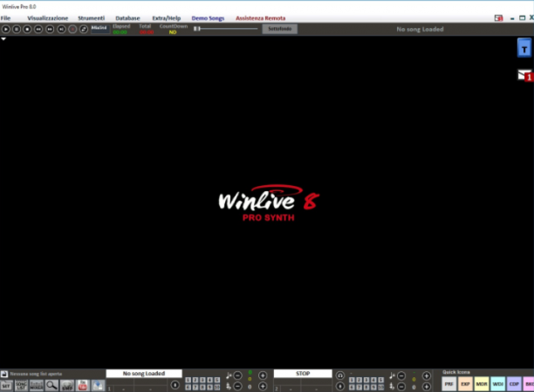
Task: Open the Strumenti menu
Action: [x=91, y=18]
